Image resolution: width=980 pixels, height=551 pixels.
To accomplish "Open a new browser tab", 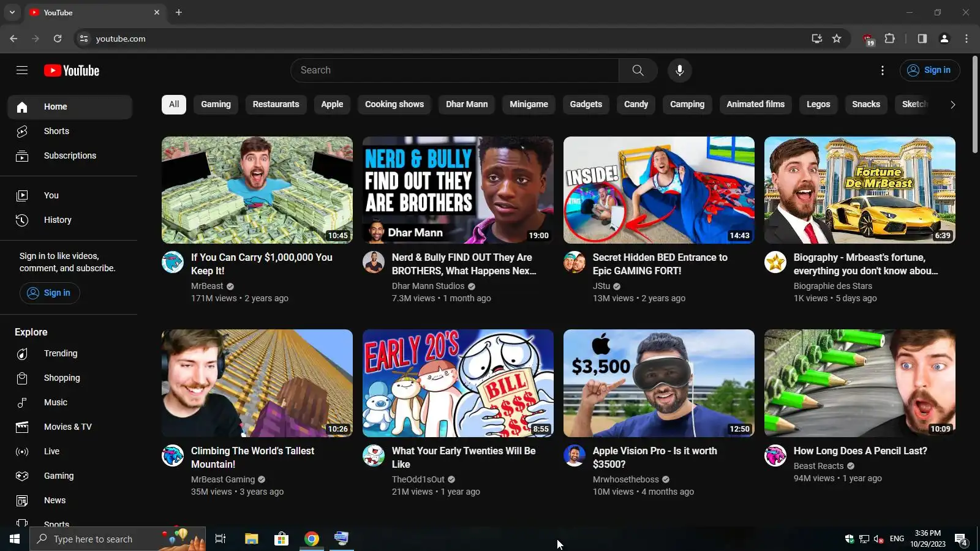I will click(179, 12).
